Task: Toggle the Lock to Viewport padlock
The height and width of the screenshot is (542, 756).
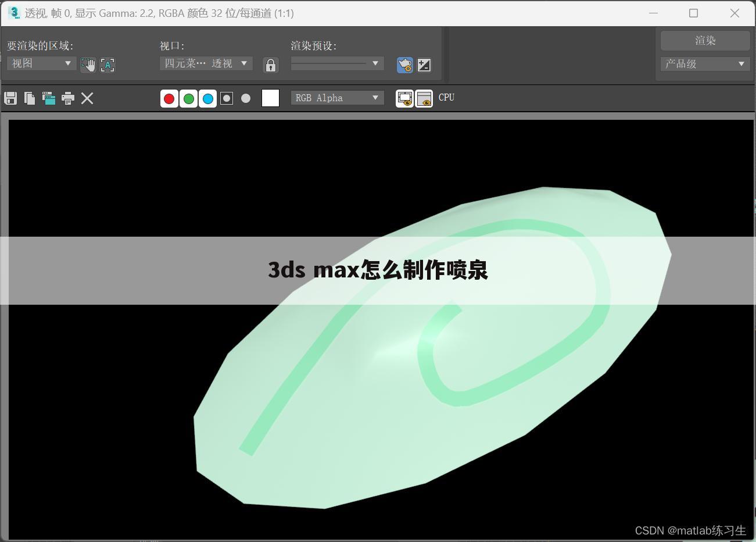Action: [270, 65]
